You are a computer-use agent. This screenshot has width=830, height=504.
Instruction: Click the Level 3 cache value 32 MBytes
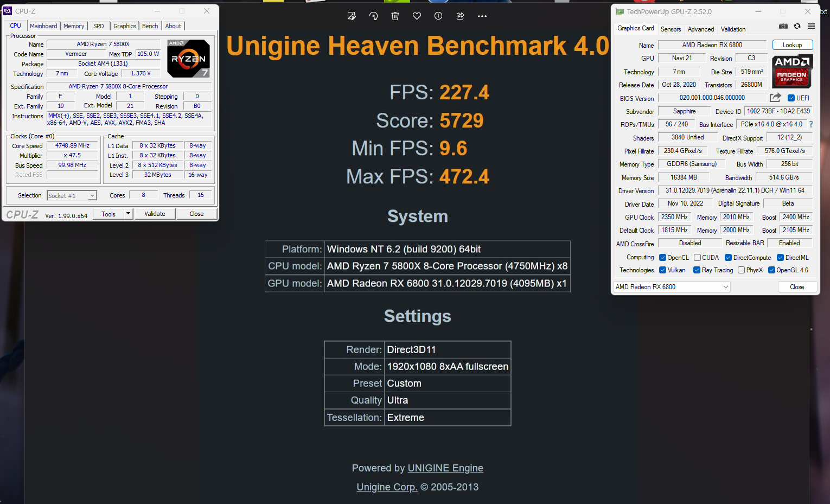click(x=158, y=175)
